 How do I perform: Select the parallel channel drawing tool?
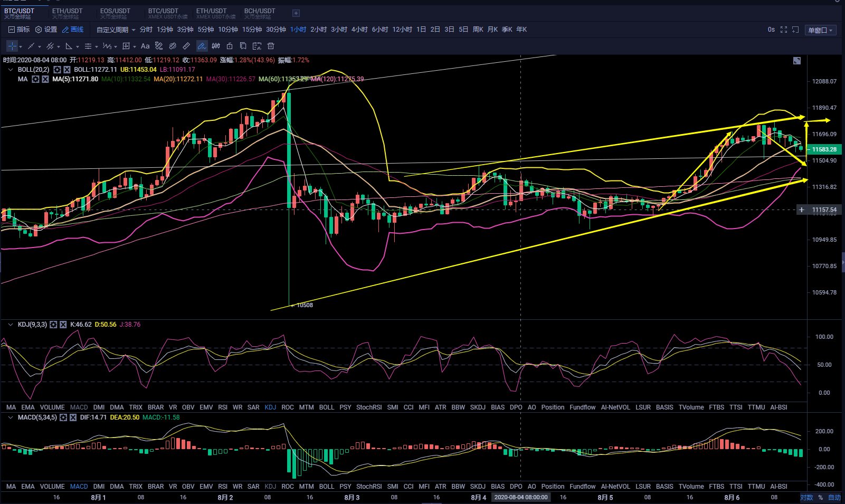click(50, 46)
